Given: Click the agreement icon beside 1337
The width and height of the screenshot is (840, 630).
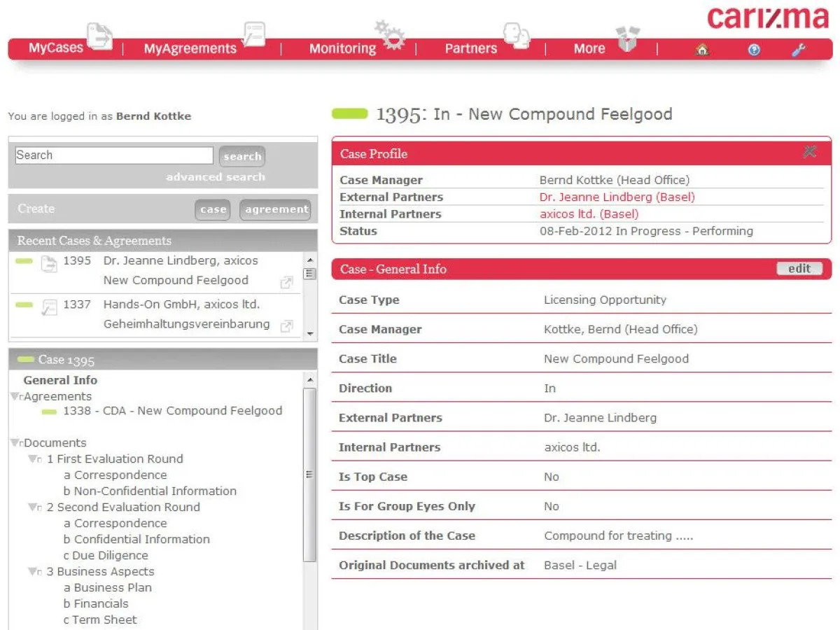Looking at the screenshot, I should tap(48, 307).
